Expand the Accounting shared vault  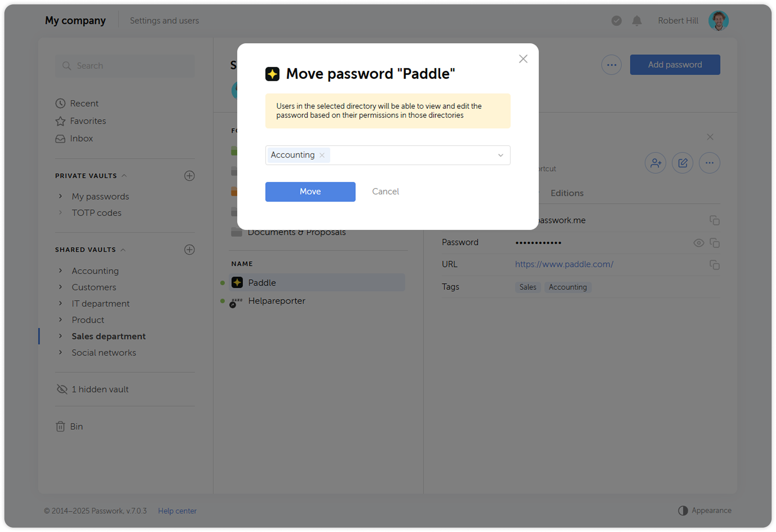(x=61, y=271)
